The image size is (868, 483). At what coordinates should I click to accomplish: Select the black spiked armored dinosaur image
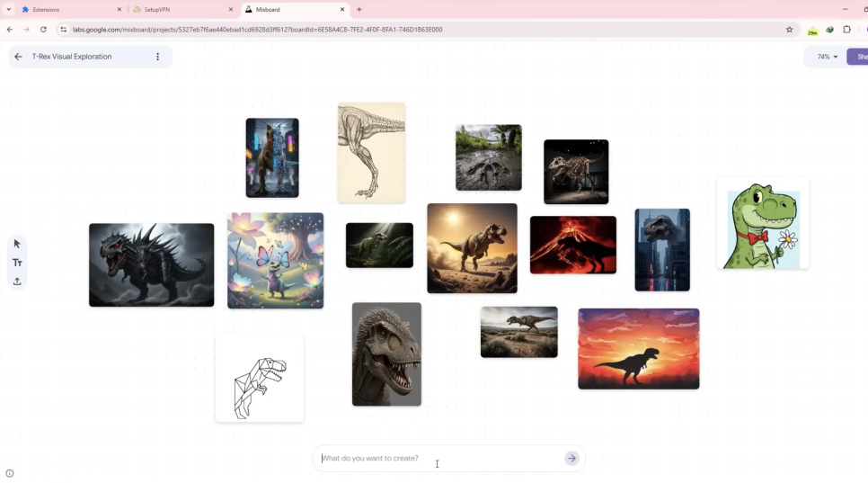coord(151,264)
